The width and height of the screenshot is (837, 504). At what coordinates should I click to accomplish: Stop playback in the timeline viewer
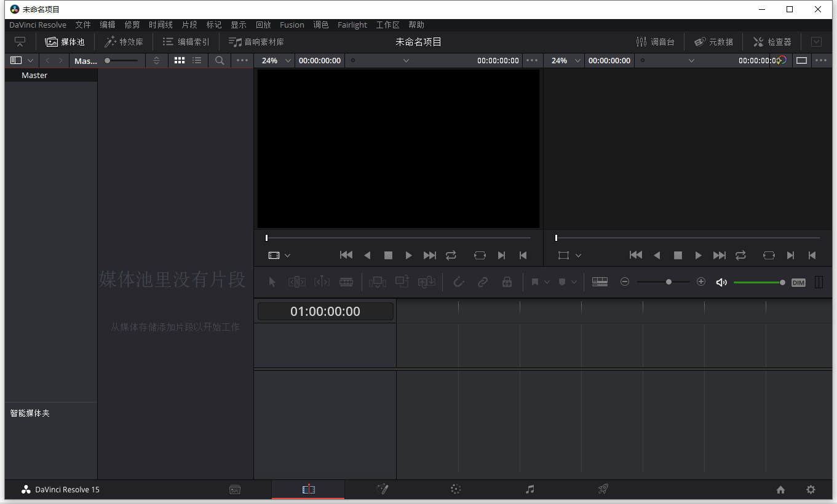[678, 255]
